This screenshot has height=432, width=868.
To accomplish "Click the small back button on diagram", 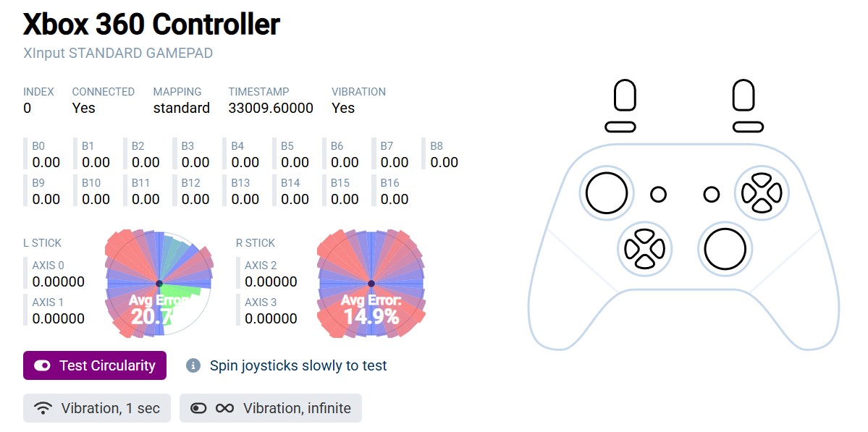I will click(658, 194).
